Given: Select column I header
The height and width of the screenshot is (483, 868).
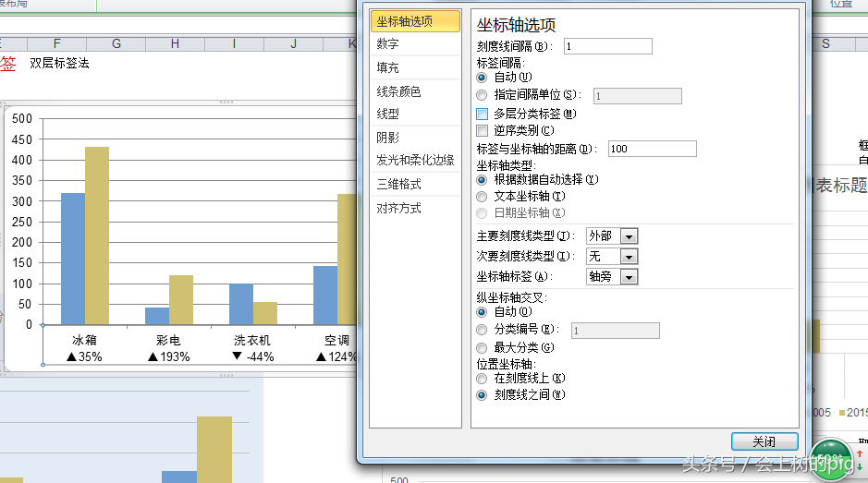Looking at the screenshot, I should tap(234, 43).
